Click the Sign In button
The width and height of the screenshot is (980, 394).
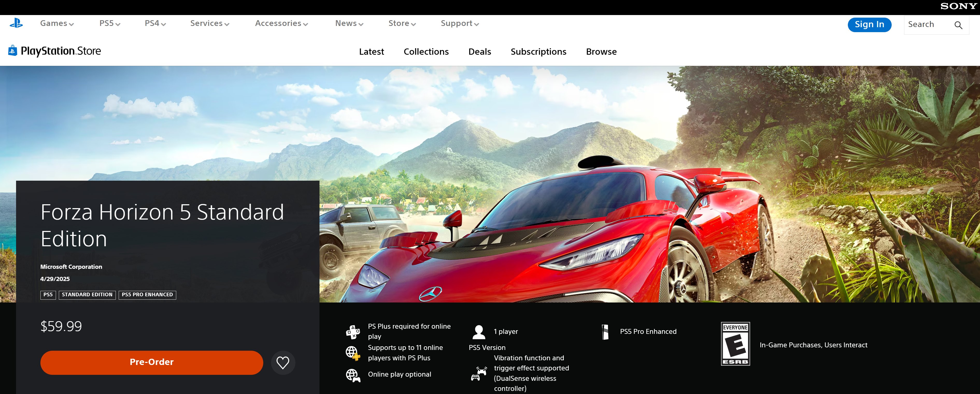click(x=869, y=25)
